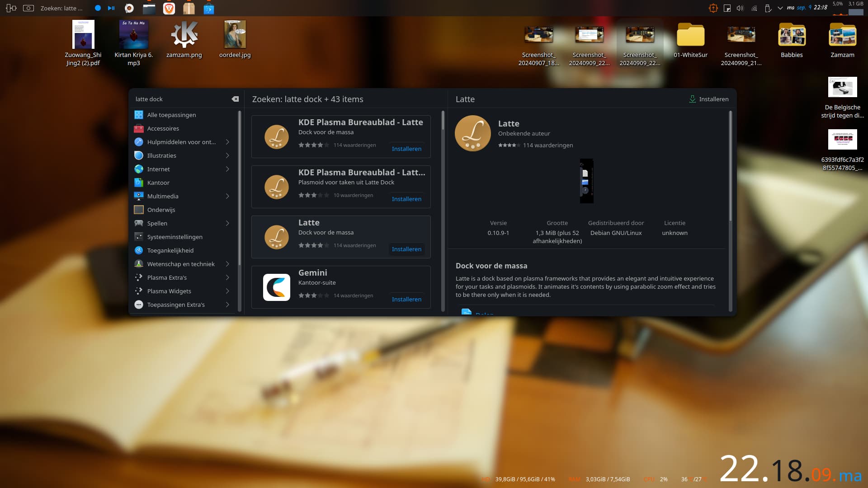Viewport: 868px width, 488px height.
Task: Open the orange updates notifier tray icon
Action: tap(713, 8)
